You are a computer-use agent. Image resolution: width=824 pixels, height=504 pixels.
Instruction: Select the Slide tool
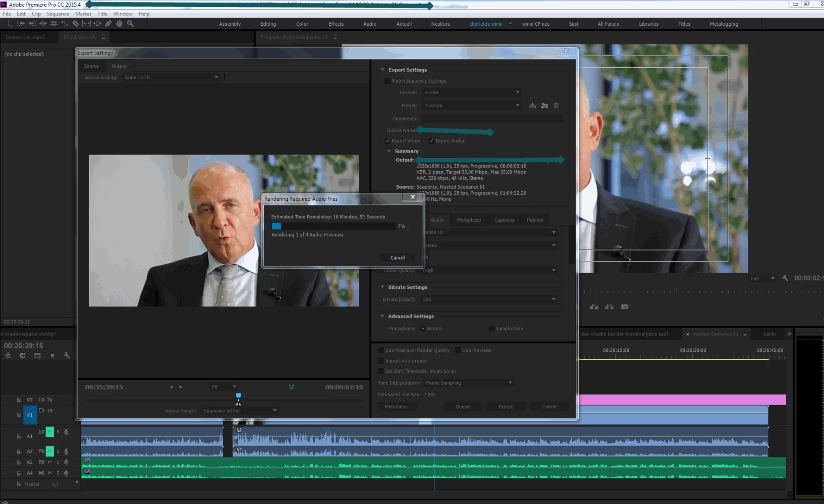point(97,23)
